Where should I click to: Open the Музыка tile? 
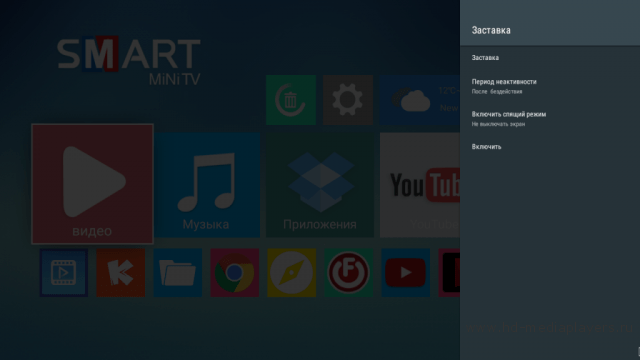207,185
